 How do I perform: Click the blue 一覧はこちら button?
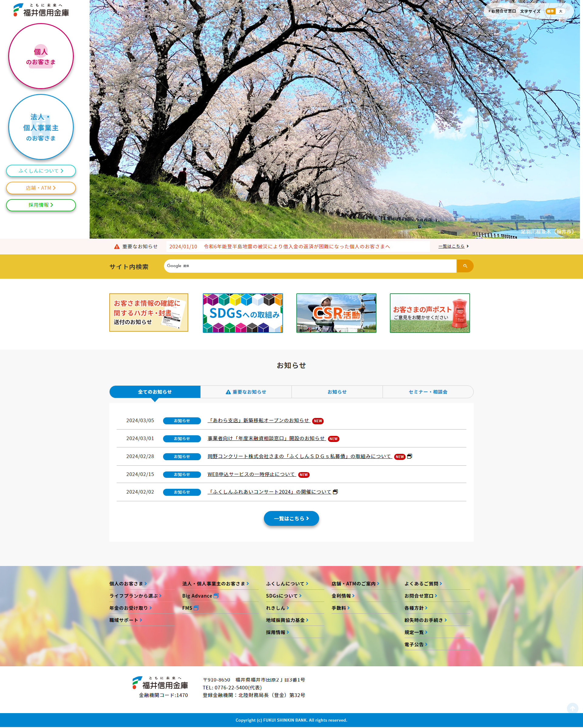(291, 518)
